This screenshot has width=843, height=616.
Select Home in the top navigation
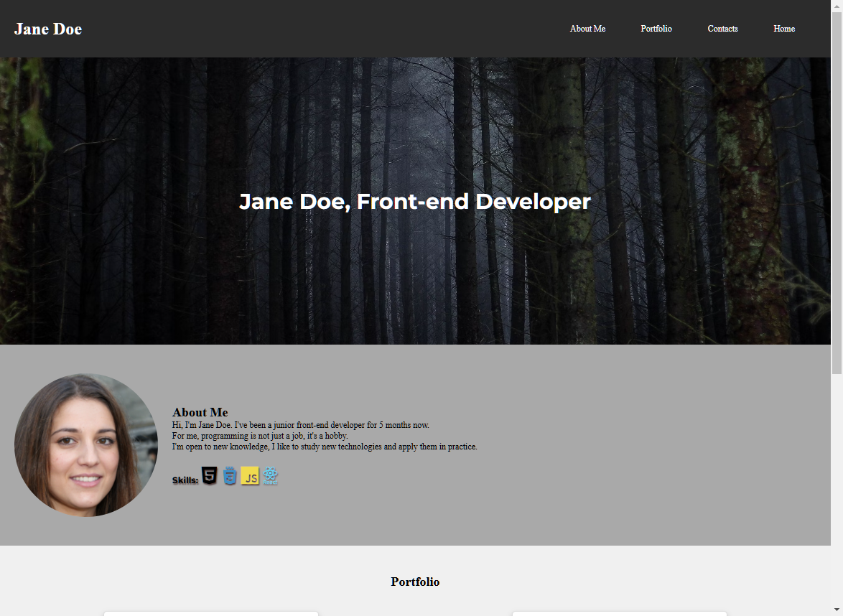click(784, 29)
